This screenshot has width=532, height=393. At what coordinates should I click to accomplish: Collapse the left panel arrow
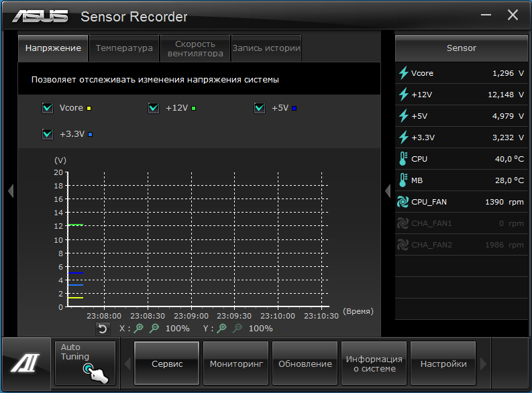pos(10,191)
